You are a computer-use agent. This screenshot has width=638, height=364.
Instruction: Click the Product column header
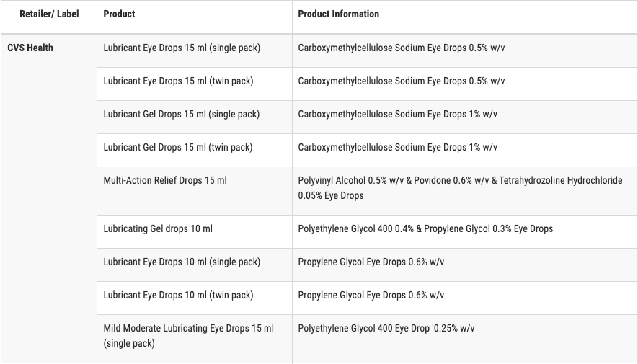click(x=119, y=14)
